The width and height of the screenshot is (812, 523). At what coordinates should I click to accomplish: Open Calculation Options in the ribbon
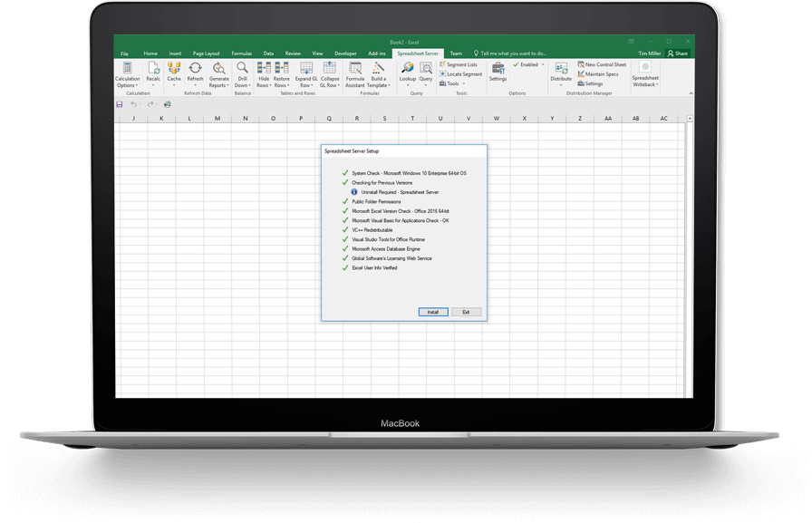point(128,74)
